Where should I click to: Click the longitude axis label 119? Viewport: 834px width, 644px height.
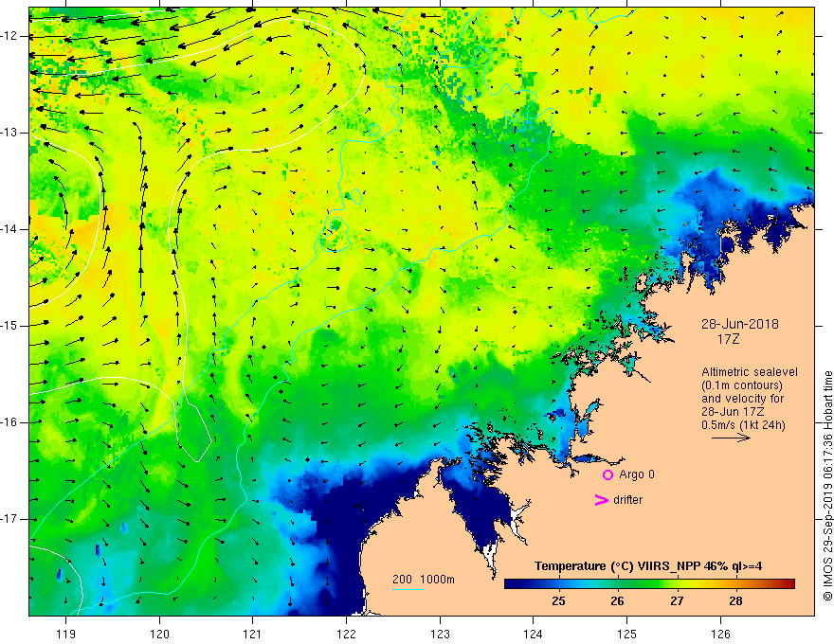66,634
